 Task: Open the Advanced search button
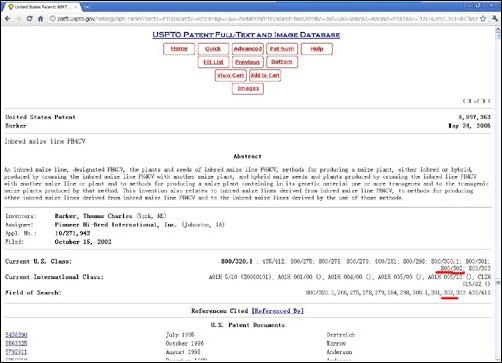pos(248,49)
